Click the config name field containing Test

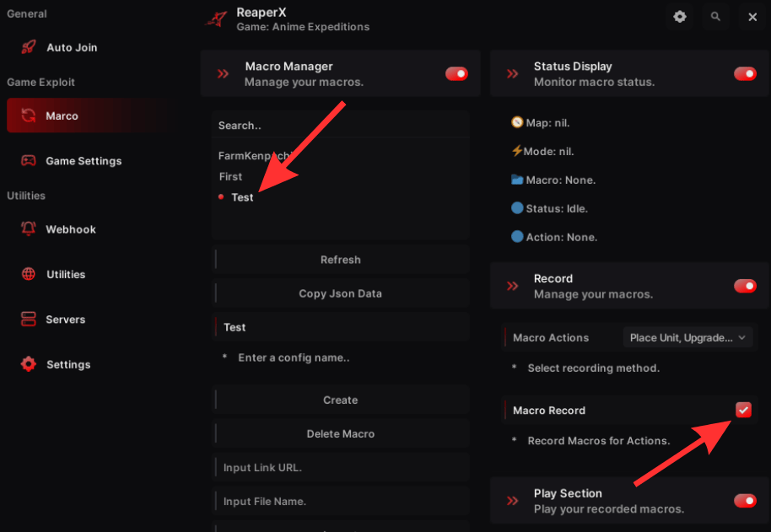341,327
